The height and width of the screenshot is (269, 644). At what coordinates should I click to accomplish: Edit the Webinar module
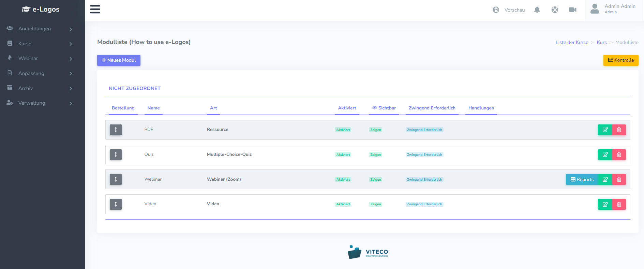click(605, 179)
